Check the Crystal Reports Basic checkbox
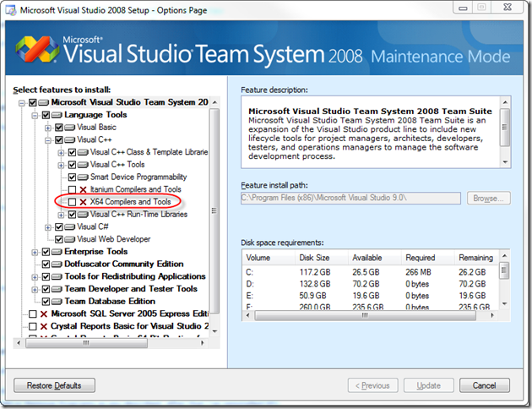The width and height of the screenshot is (532, 409). pos(33,326)
